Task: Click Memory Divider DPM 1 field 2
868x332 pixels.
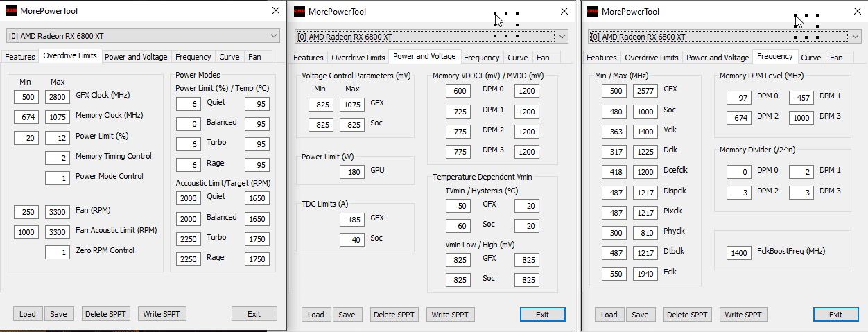Action: (801, 172)
